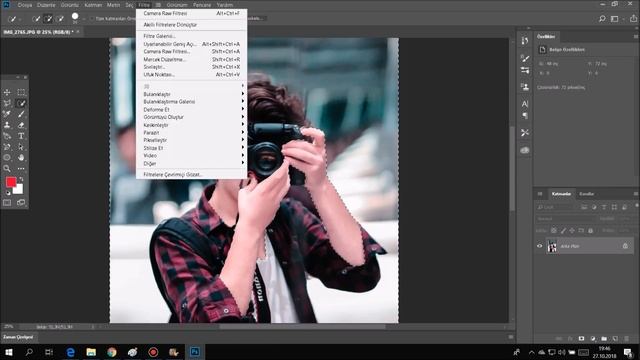640x360 pixels.
Task: Select the Quick Selection tool in toolbox
Action: [x=21, y=103]
